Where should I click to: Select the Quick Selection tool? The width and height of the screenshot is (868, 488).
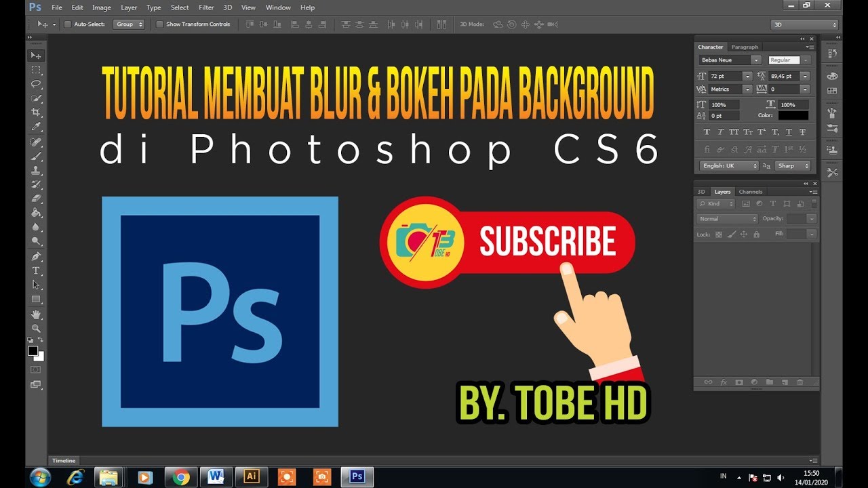coord(36,98)
